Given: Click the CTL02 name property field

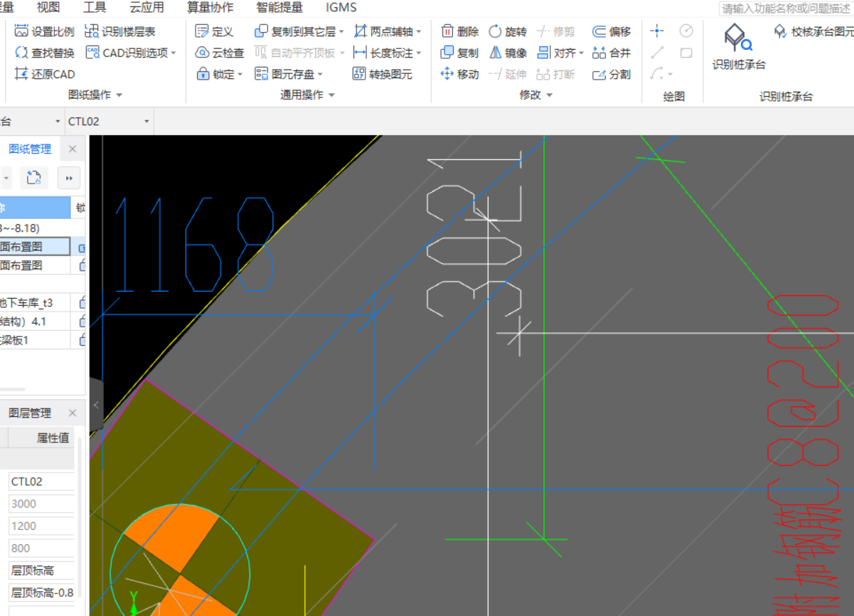Looking at the screenshot, I should 41,482.
